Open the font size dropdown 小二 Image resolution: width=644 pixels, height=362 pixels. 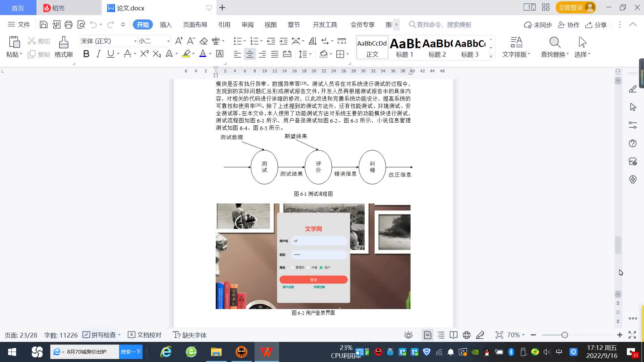tap(168, 41)
